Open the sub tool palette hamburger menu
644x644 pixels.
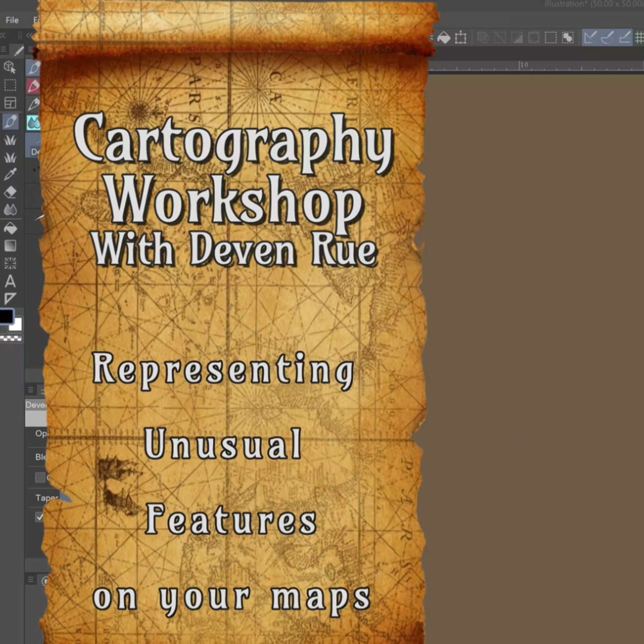(30, 50)
